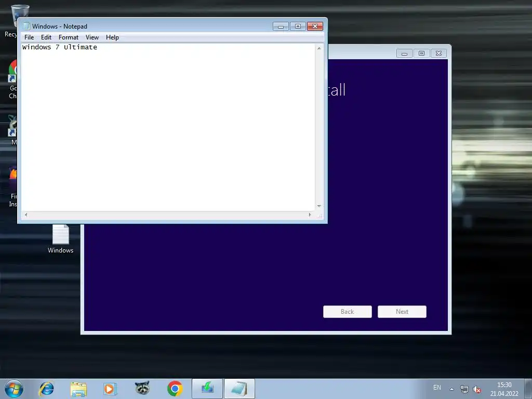
Task: Select the Windows text file on desktop
Action: (x=60, y=239)
